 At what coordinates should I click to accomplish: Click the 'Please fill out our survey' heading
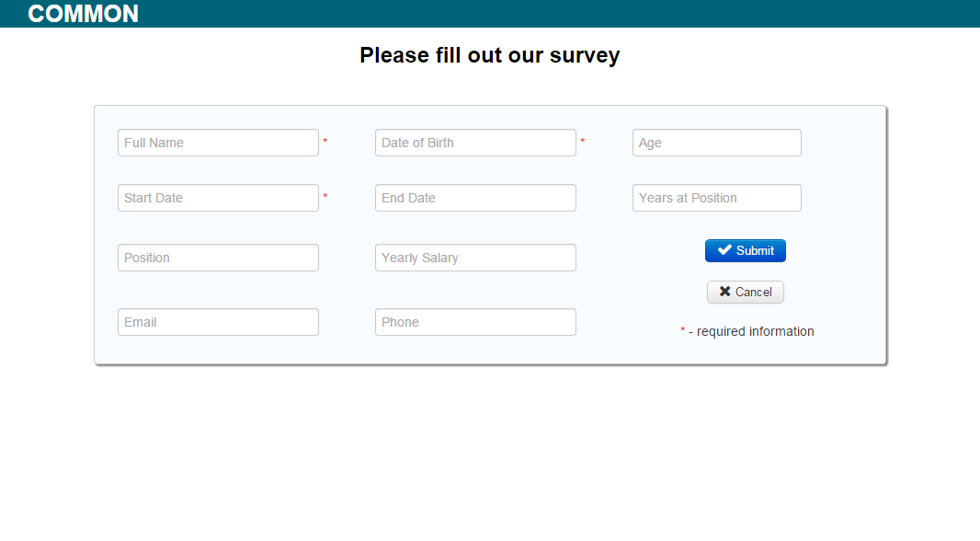(490, 55)
